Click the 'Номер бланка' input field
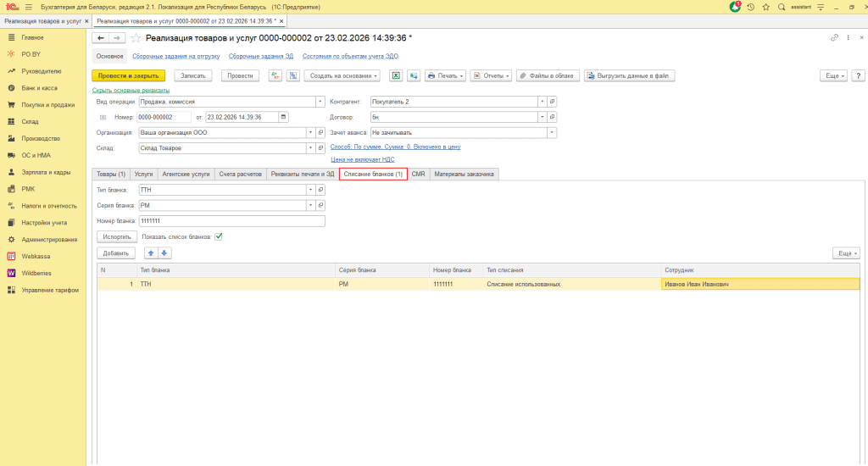This screenshot has height=466, width=868. pyautogui.click(x=231, y=221)
